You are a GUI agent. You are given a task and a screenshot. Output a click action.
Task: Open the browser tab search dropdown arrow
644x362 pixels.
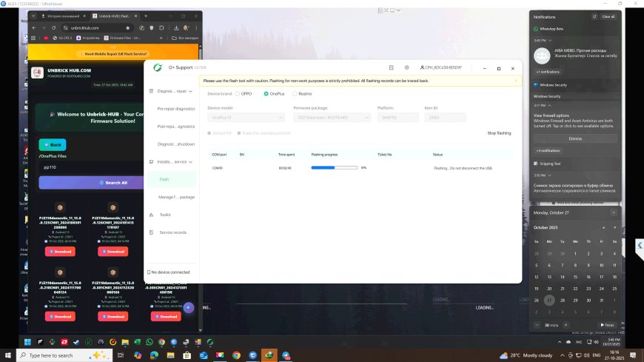33,16
